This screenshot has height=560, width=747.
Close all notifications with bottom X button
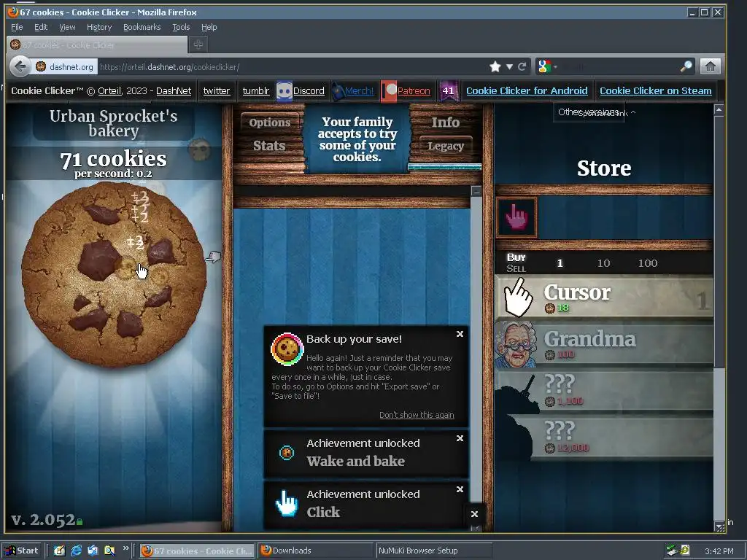pos(474,514)
